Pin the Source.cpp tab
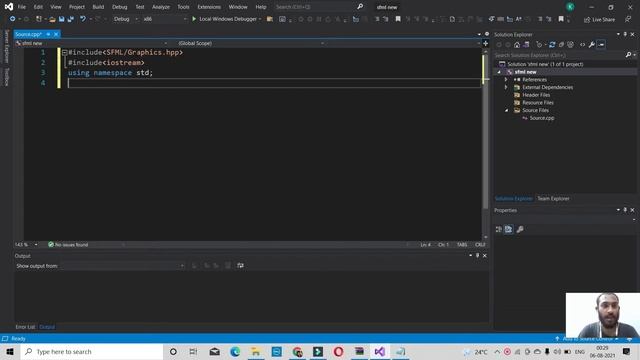This screenshot has height=360, width=640. (48, 34)
